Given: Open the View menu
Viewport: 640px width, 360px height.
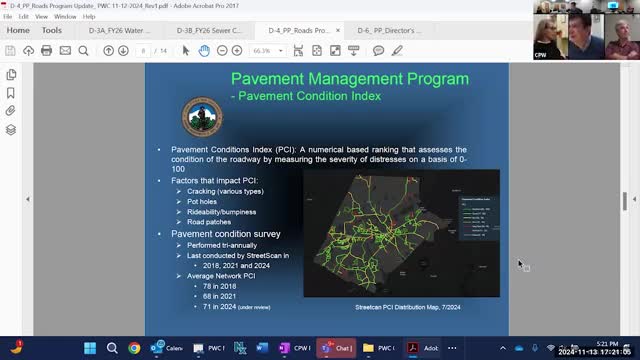Looking at the screenshot, I should (x=41, y=17).
